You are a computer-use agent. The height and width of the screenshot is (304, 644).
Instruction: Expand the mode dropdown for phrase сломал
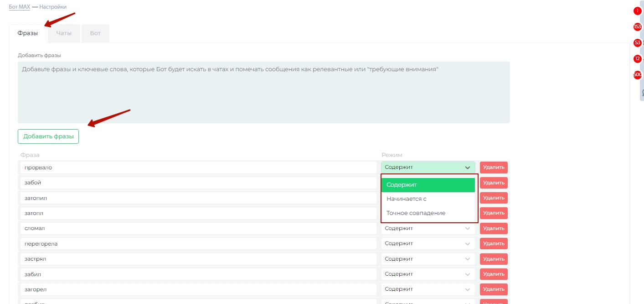click(428, 228)
